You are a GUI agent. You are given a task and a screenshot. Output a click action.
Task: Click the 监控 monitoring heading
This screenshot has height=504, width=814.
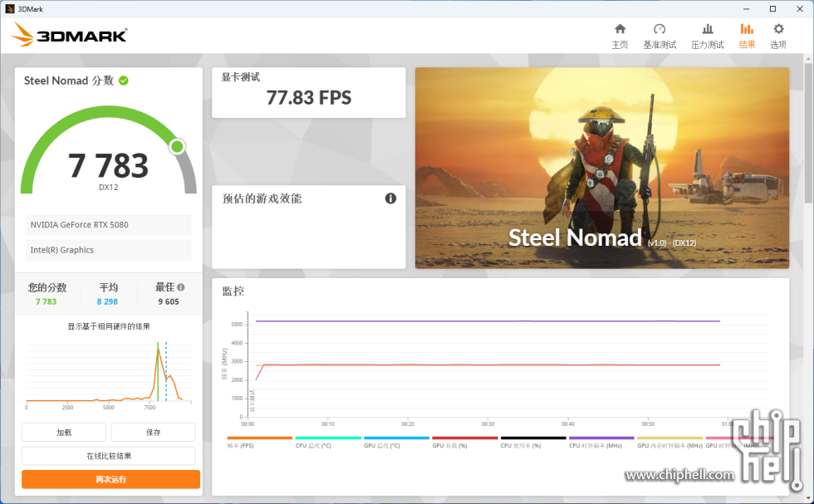pyautogui.click(x=233, y=291)
